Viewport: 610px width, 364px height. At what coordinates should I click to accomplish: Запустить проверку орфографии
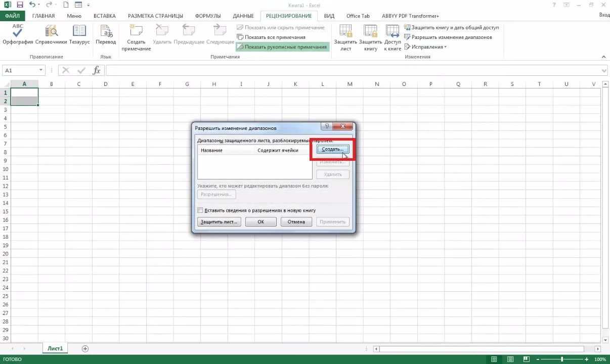(17, 35)
